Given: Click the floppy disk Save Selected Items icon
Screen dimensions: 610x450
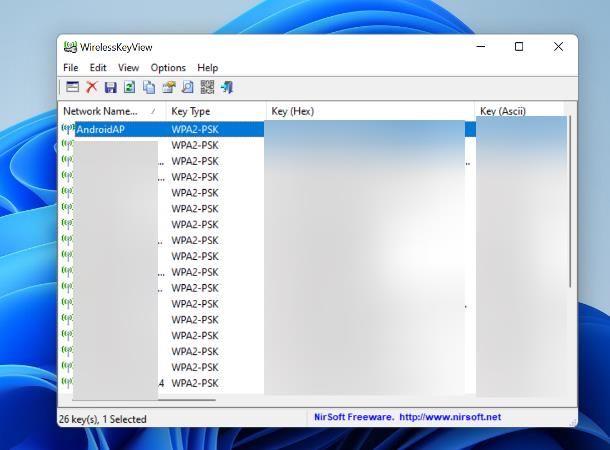Looking at the screenshot, I should coord(110,87).
